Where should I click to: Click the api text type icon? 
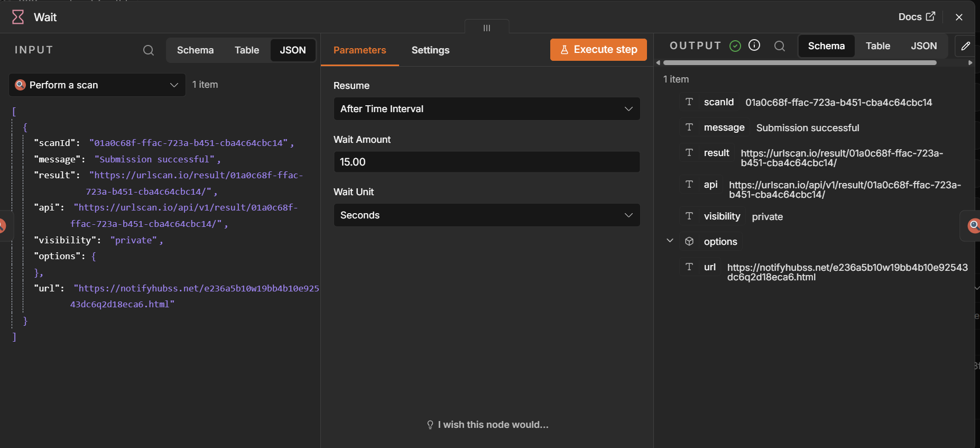[x=689, y=184]
